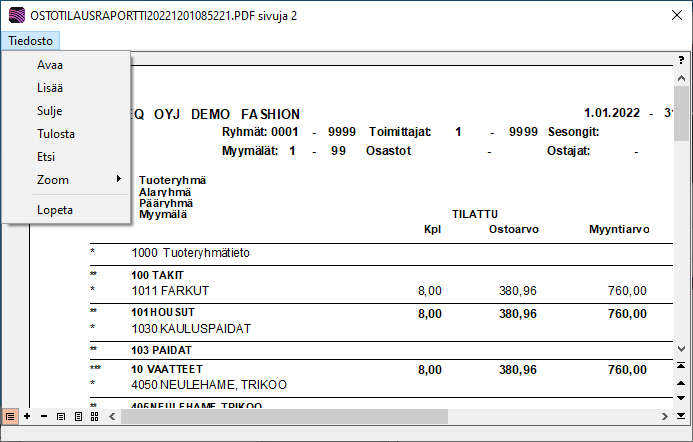Screen dimensions: 693x442
Task: Click the question mark help icon
Action: [x=681, y=60]
